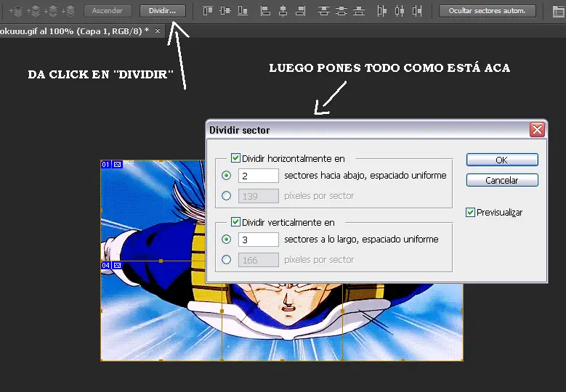
Task: Click image-type icon beside slice 04
Action: 117,266
